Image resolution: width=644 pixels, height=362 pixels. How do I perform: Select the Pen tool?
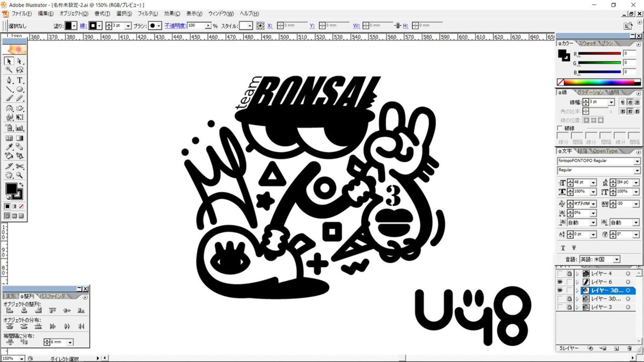click(x=9, y=80)
